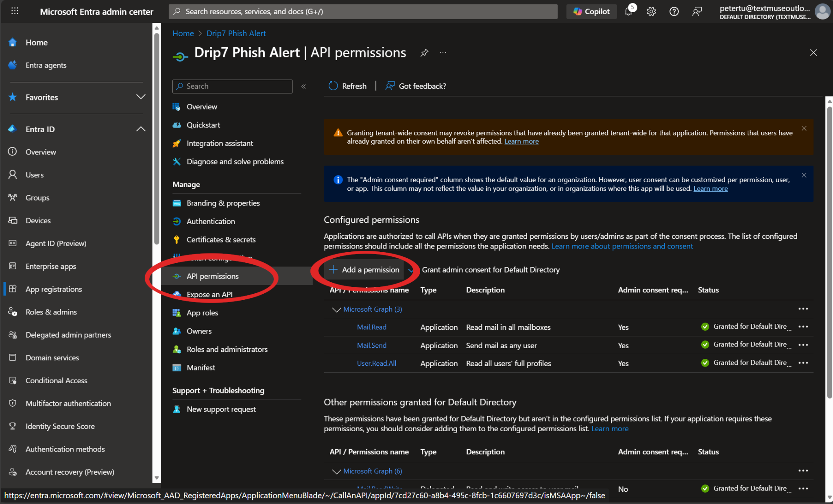833x504 pixels.
Task: Open the ellipsis menu for User.Read.All row
Action: 803,363
